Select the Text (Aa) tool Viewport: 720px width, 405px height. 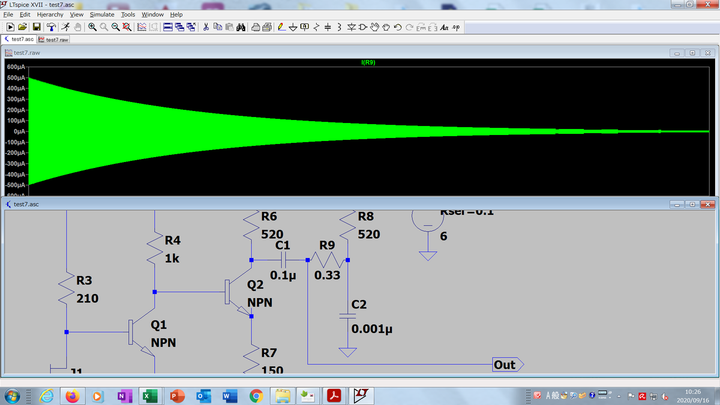click(x=444, y=27)
